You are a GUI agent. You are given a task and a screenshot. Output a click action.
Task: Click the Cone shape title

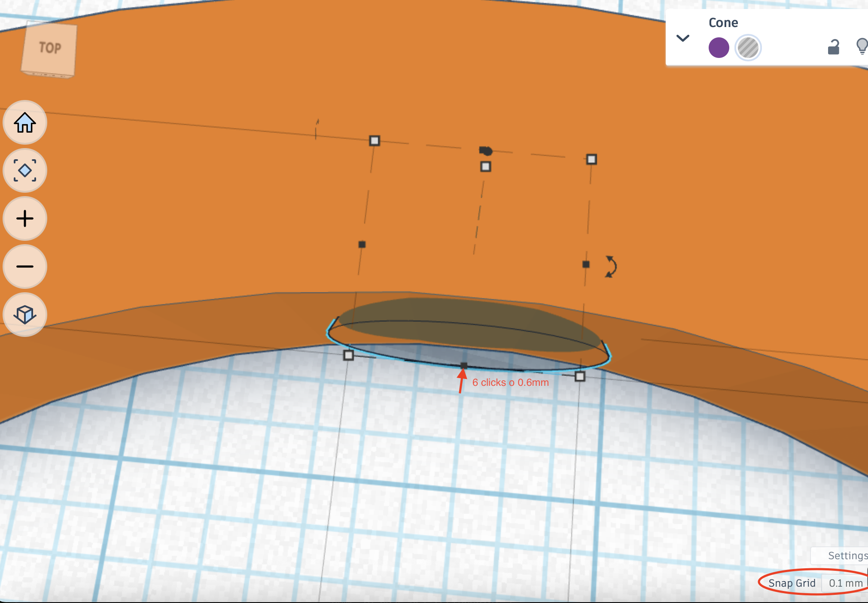pyautogui.click(x=723, y=23)
